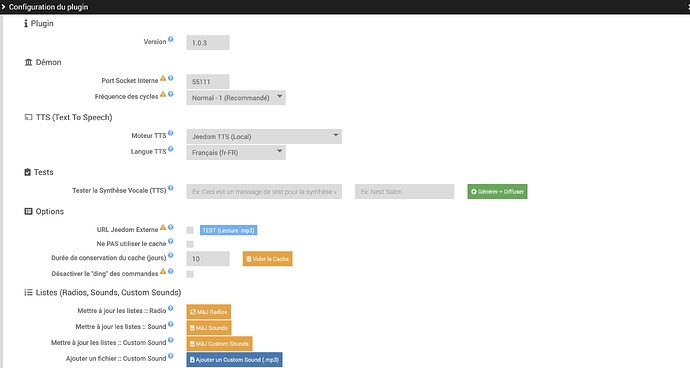Open the Moteur TTS dropdown
This screenshot has width=690, height=368.
click(x=264, y=136)
